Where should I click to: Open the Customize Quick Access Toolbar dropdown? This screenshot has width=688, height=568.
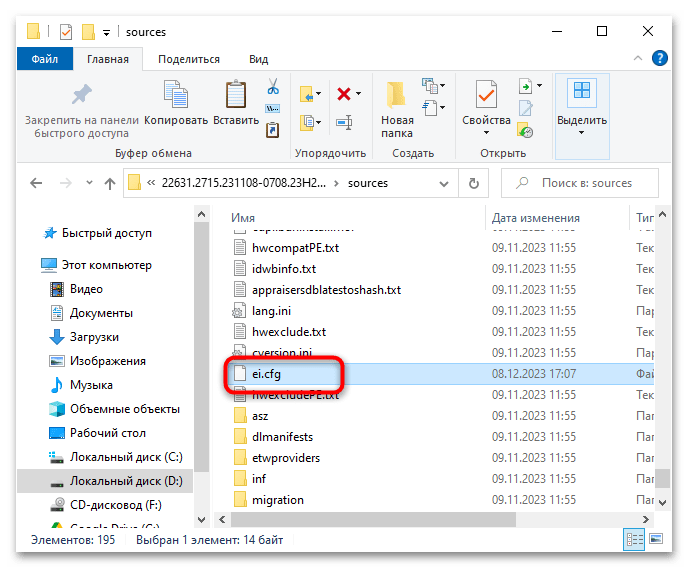point(106,33)
